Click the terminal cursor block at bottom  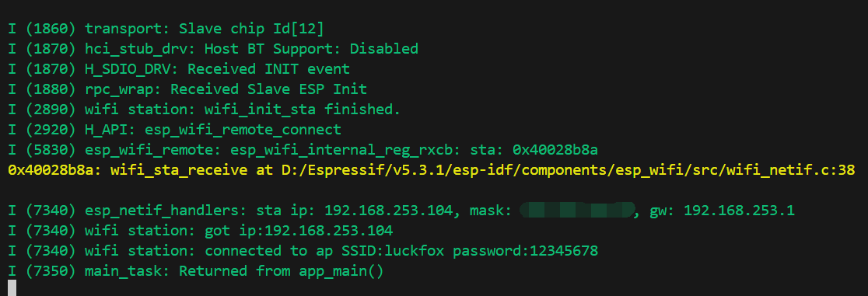click(x=12, y=287)
